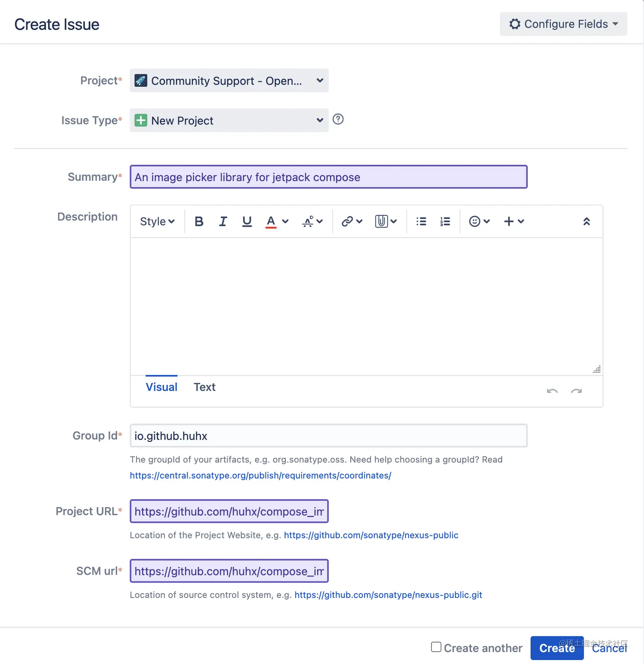This screenshot has width=644, height=664.
Task: Enable the Create another checkbox
Action: [436, 647]
